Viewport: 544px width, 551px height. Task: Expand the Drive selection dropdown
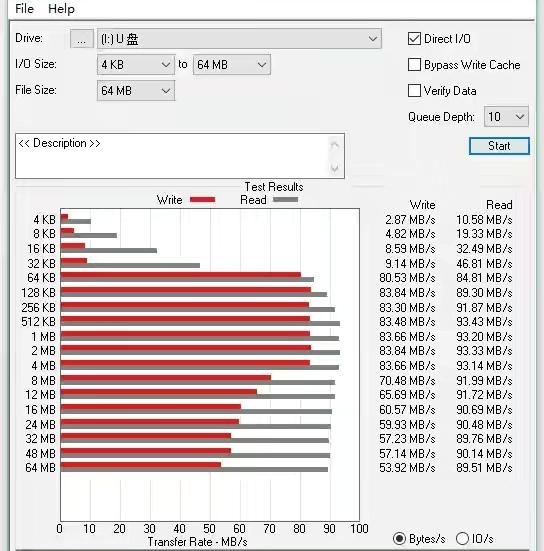[239, 39]
